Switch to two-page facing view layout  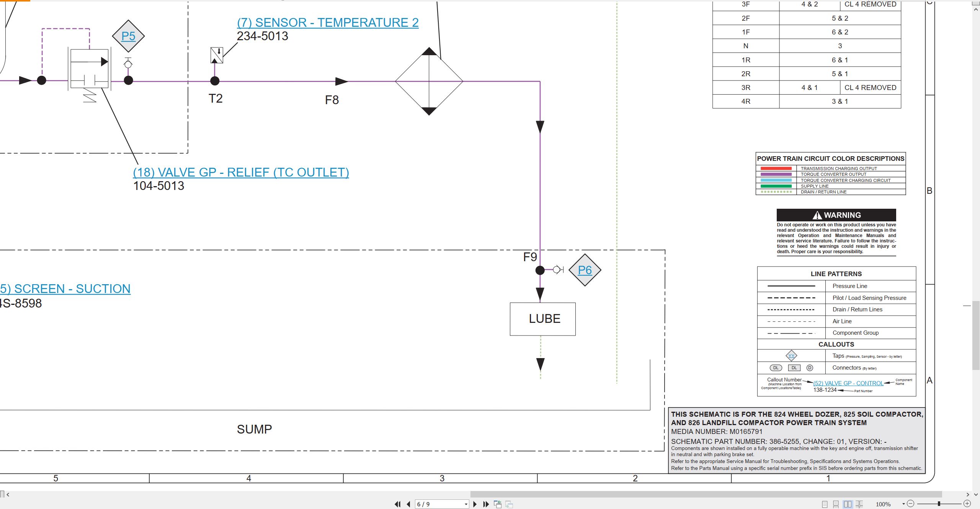point(848,504)
